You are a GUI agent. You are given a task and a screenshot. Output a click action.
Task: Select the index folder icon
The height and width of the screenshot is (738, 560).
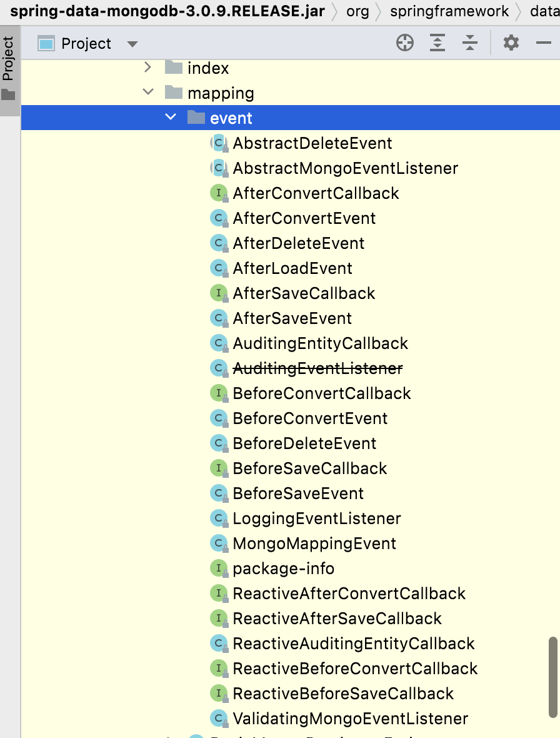(x=174, y=68)
